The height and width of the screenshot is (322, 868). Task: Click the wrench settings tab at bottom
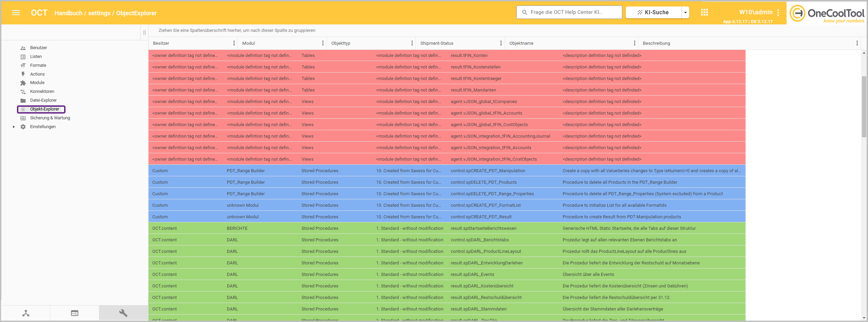(x=123, y=313)
